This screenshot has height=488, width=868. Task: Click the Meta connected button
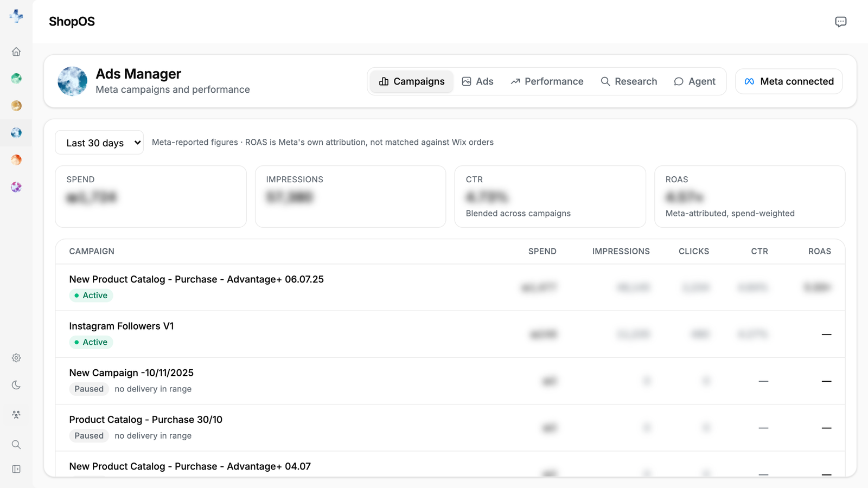pyautogui.click(x=789, y=81)
